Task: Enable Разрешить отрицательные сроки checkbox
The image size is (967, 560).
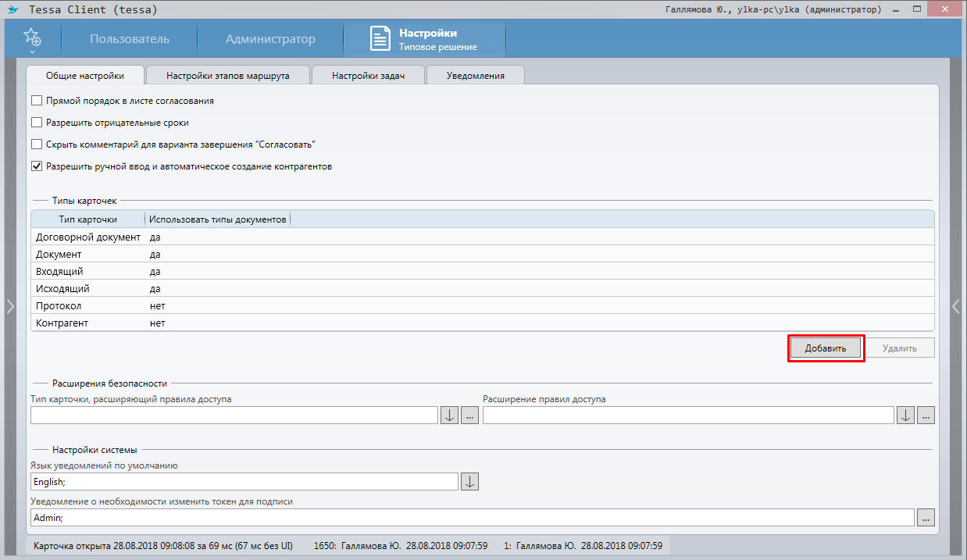Action: tap(37, 123)
